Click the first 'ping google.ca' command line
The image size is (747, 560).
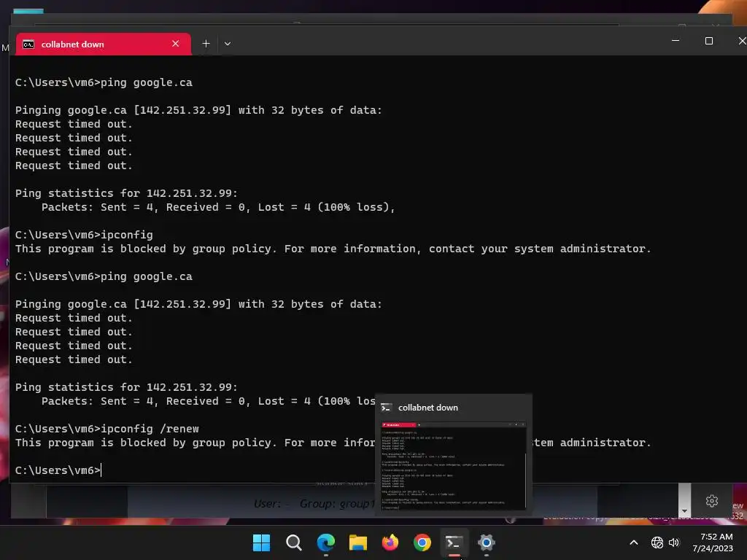pos(104,82)
